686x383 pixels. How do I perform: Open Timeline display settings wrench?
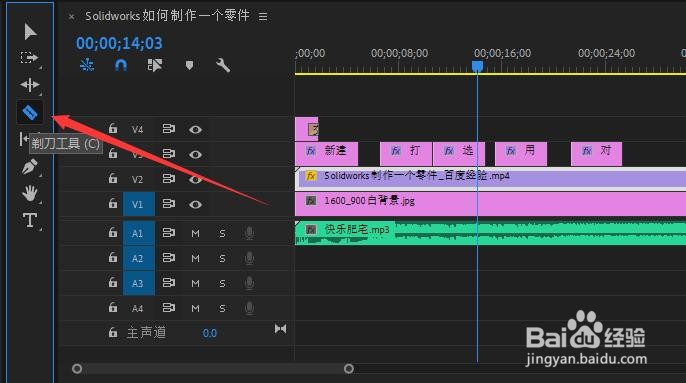coord(223,66)
